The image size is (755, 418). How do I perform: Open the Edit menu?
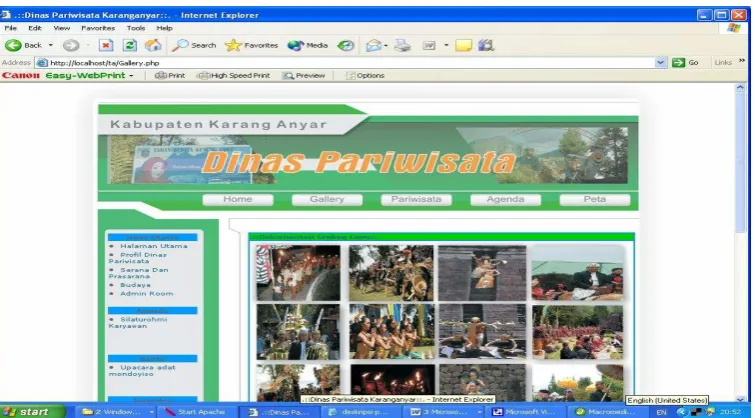coord(35,28)
